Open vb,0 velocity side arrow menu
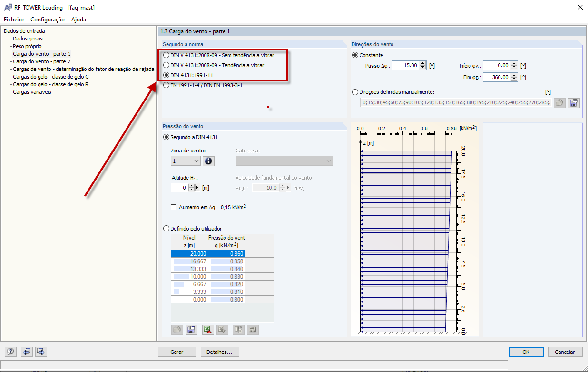Image resolution: width=588 pixels, height=372 pixels. [288, 188]
